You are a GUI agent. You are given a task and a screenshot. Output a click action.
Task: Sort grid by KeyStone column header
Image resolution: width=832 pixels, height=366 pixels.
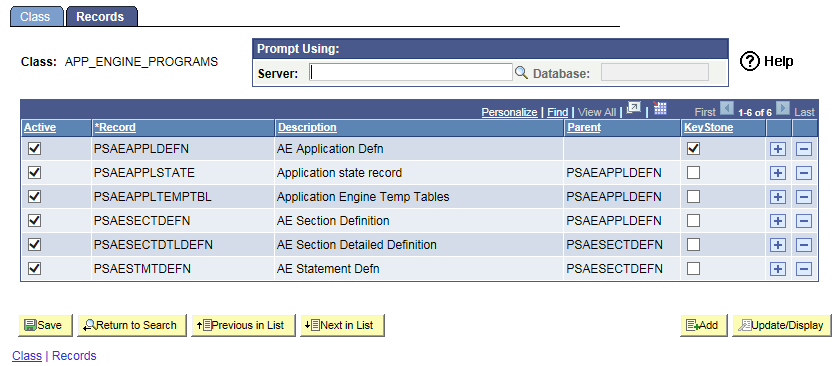[x=708, y=127]
